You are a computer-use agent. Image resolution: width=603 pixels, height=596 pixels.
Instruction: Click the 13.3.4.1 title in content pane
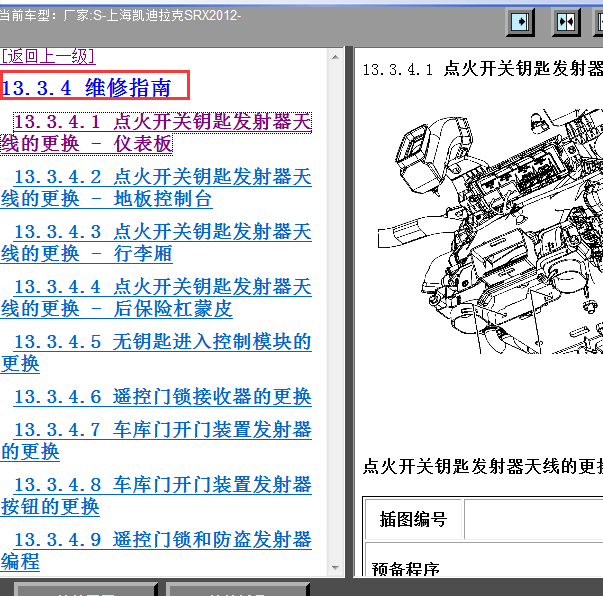[483, 70]
